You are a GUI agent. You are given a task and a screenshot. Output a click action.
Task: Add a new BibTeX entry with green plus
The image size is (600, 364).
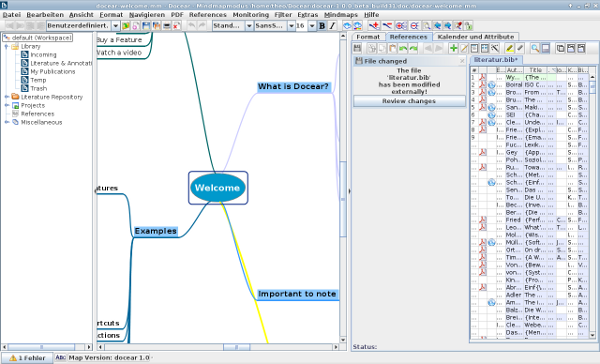[x=453, y=48]
